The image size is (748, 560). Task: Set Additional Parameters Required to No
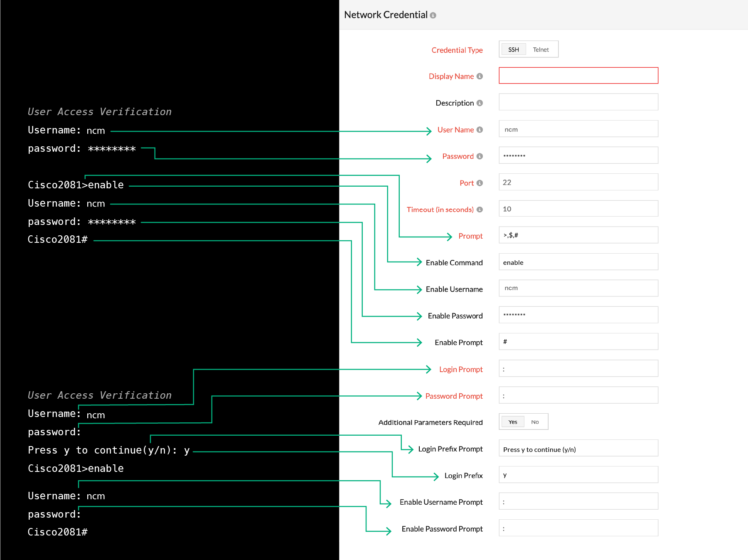[x=535, y=422]
